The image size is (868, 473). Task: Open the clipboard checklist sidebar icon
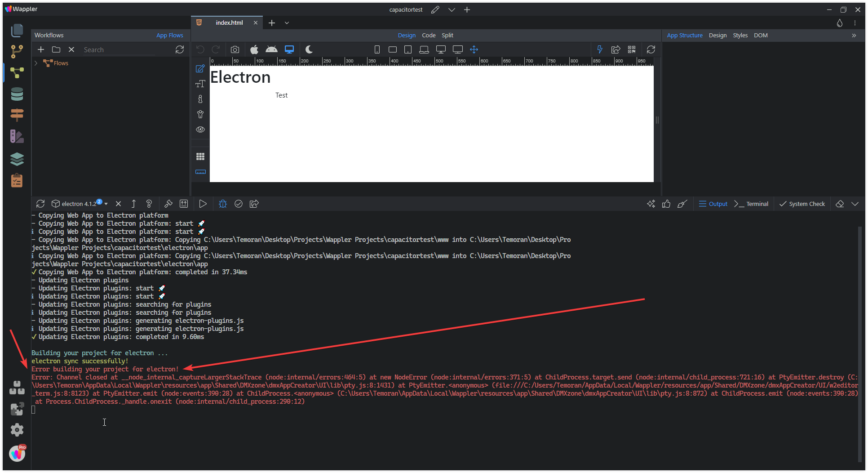(17, 180)
